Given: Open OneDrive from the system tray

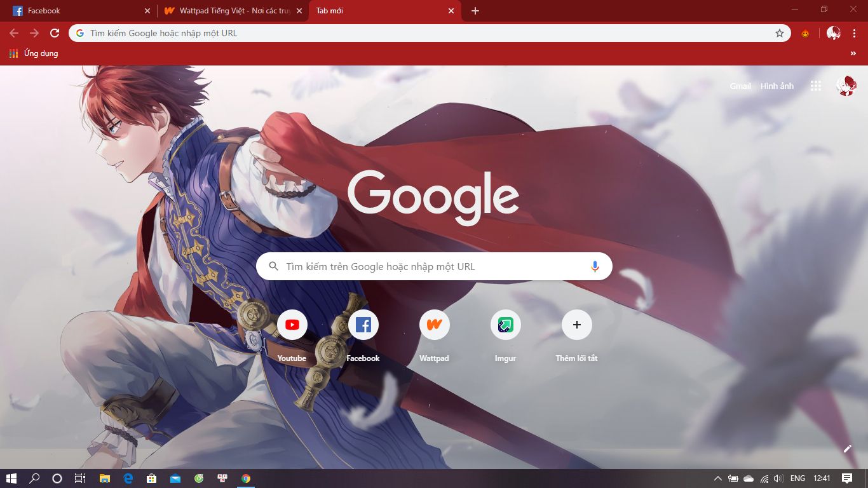Looking at the screenshot, I should coord(749,478).
